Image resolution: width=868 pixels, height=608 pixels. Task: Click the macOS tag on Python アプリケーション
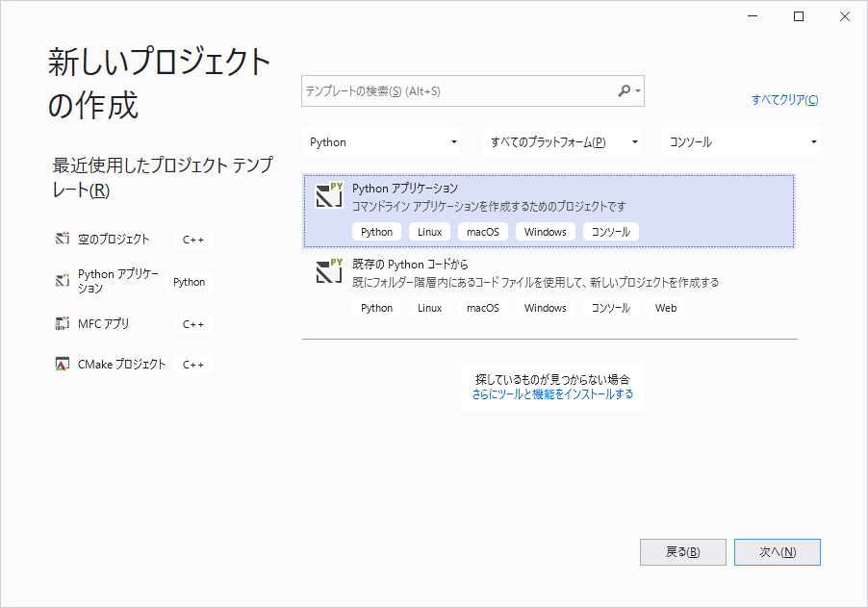pos(483,232)
